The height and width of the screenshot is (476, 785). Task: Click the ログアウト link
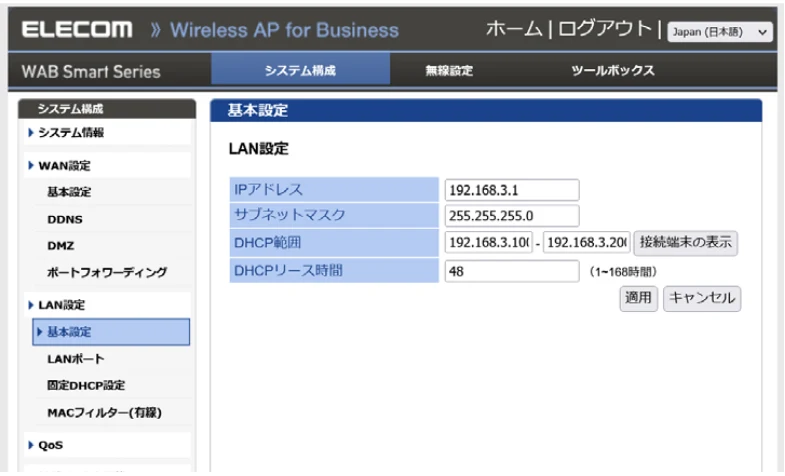tap(605, 29)
